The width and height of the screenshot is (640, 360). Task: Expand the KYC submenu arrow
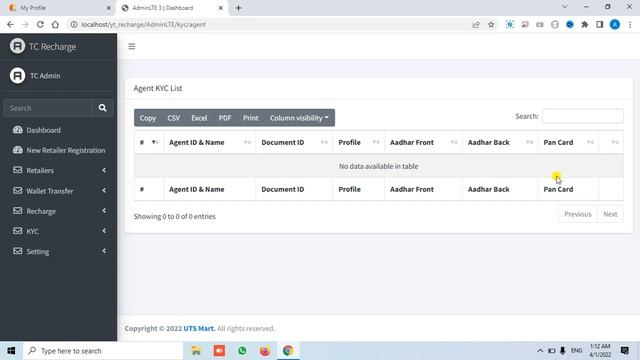104,231
